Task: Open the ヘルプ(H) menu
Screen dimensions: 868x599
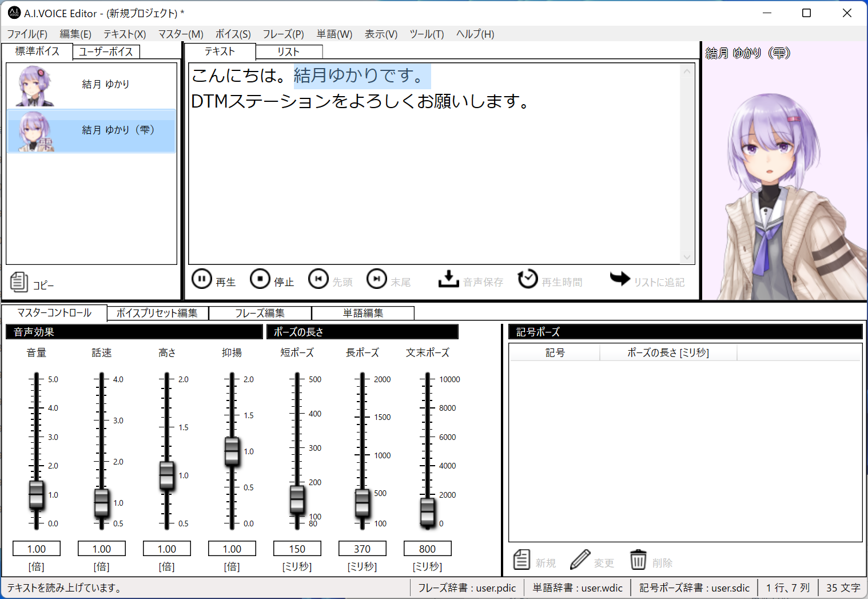Action: click(475, 34)
